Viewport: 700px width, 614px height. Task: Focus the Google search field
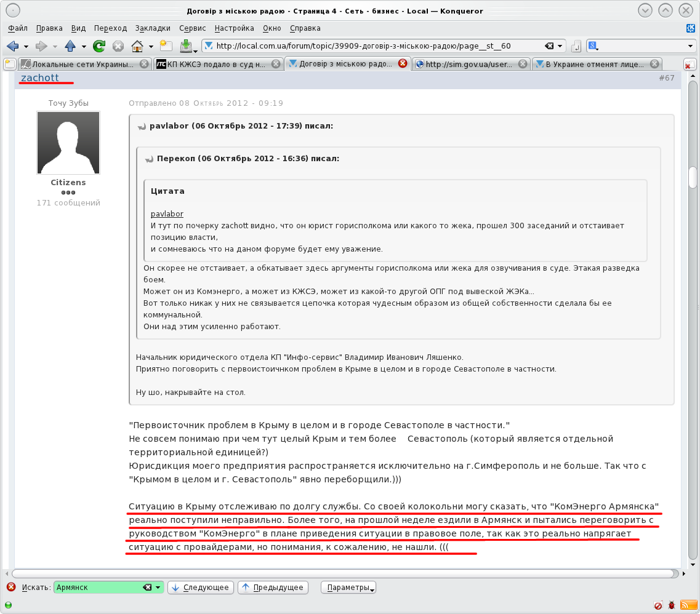642,46
